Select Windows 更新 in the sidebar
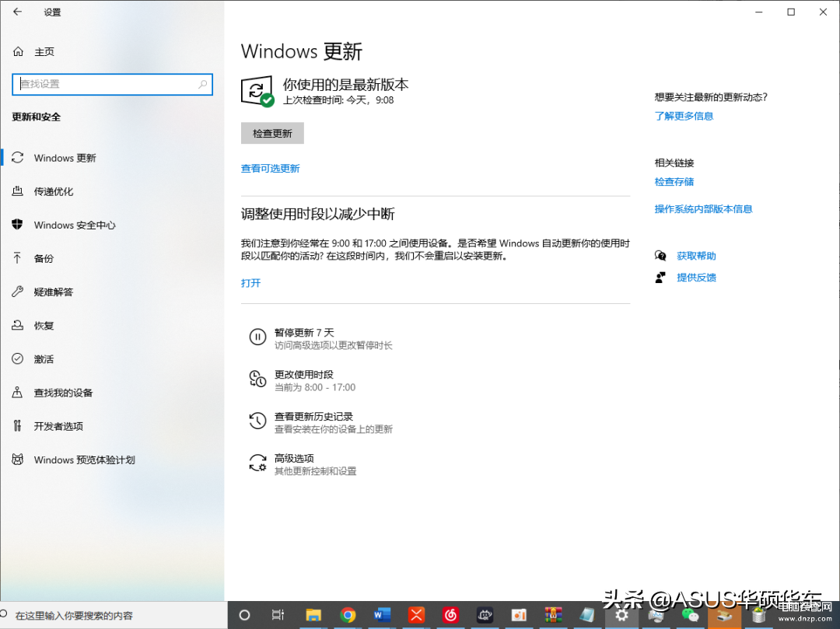Viewport: 840px width, 629px height. 65,158
